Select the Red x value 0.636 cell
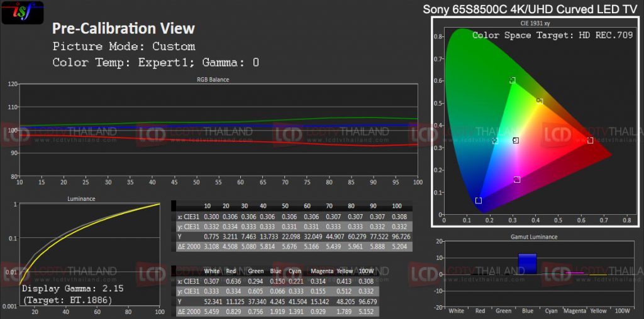 click(233, 281)
